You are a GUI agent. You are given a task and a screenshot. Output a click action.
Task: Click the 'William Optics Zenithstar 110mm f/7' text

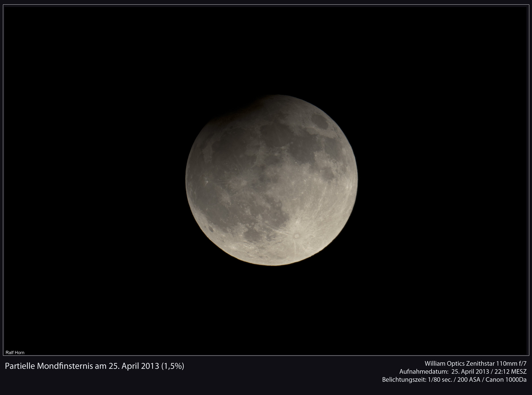[x=475, y=364]
